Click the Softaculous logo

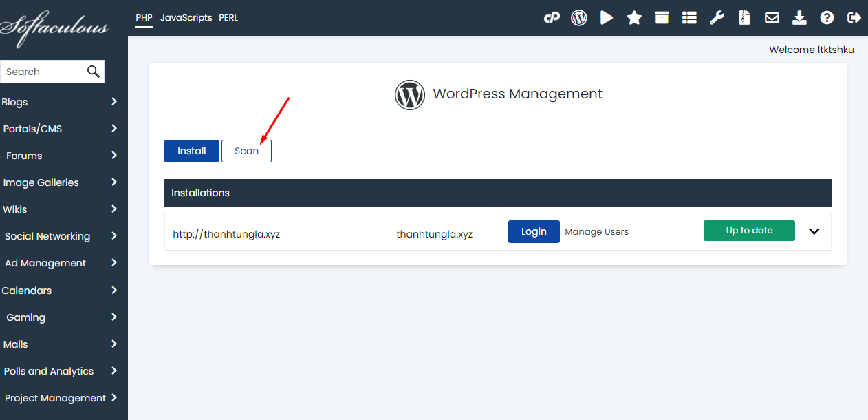pyautogui.click(x=54, y=29)
